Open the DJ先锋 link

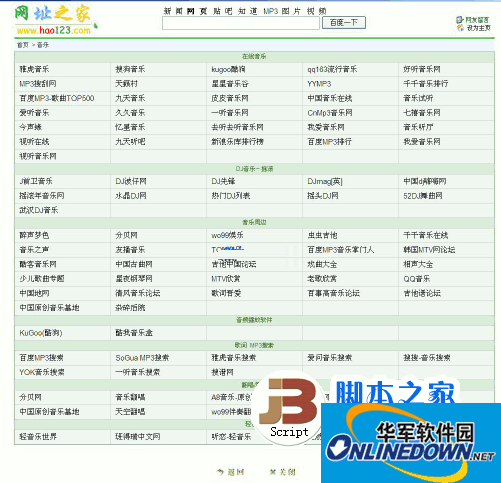click(x=223, y=181)
